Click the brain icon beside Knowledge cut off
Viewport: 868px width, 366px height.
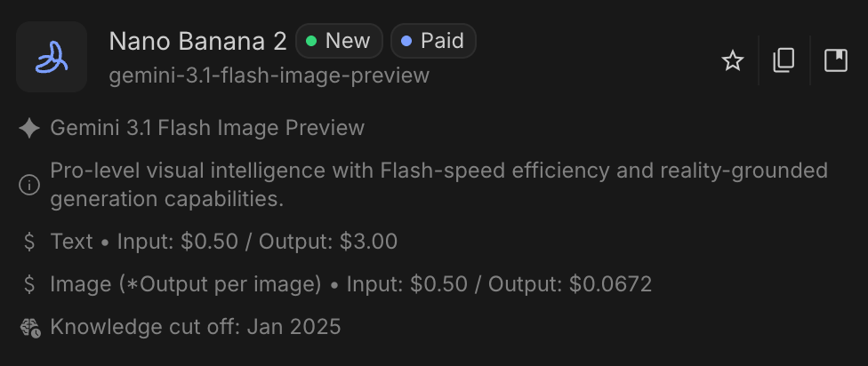point(29,327)
